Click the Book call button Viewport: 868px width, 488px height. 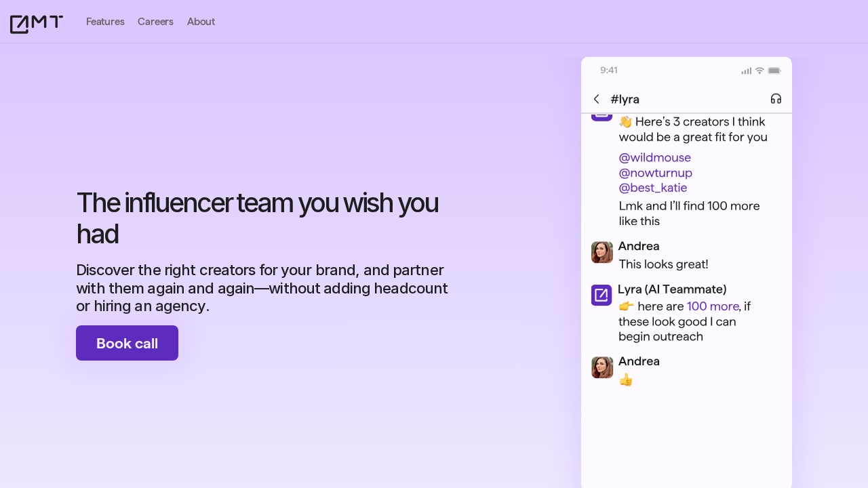click(127, 342)
